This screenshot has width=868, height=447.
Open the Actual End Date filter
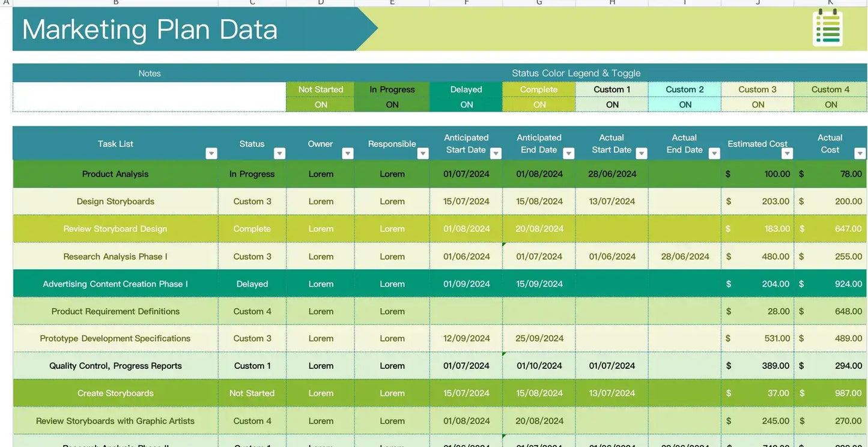click(x=714, y=154)
